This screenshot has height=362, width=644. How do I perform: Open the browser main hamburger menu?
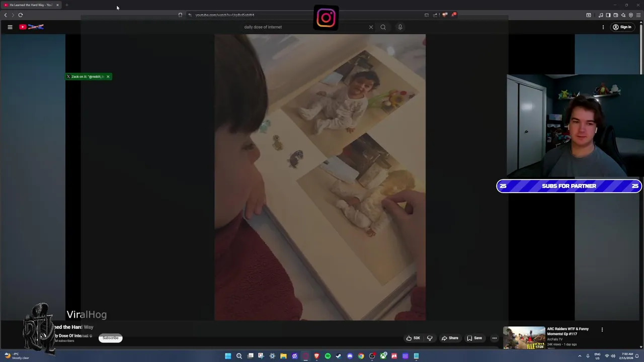click(638, 15)
